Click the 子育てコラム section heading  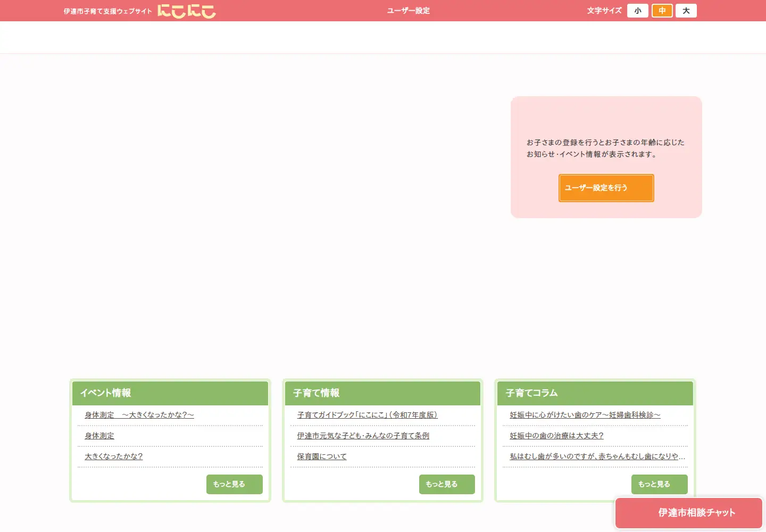coord(531,393)
